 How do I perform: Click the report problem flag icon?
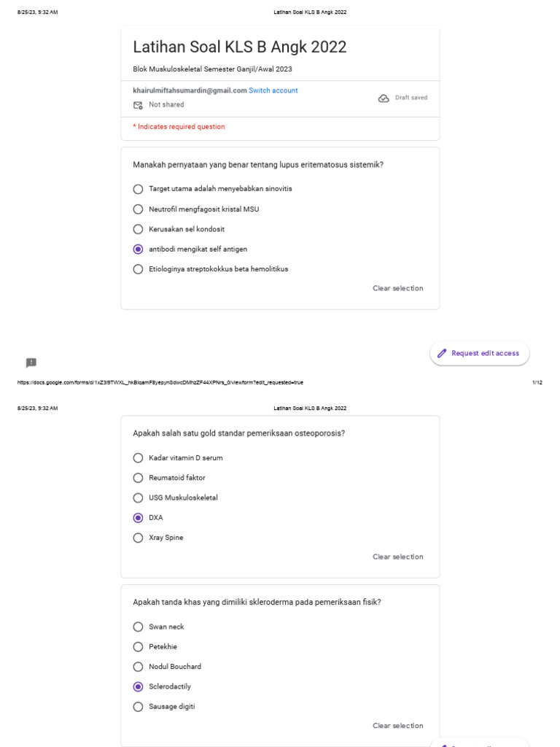(31, 363)
